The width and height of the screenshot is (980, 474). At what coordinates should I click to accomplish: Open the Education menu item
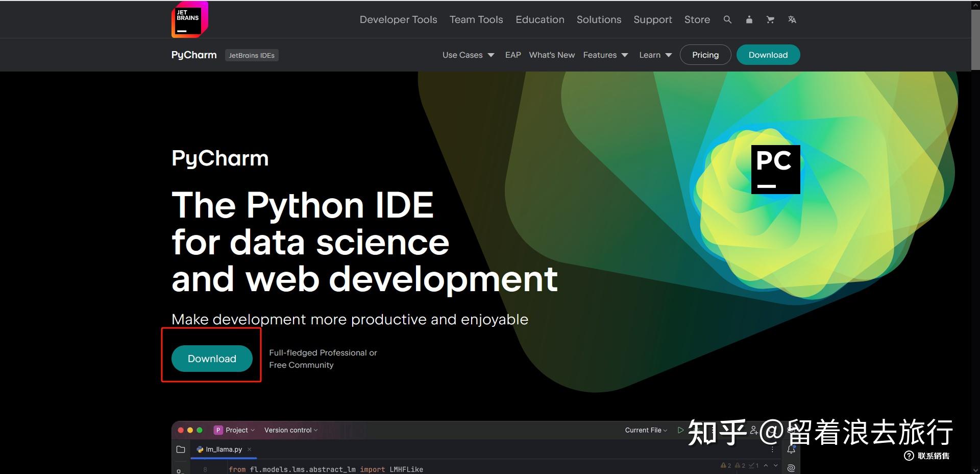click(x=540, y=19)
